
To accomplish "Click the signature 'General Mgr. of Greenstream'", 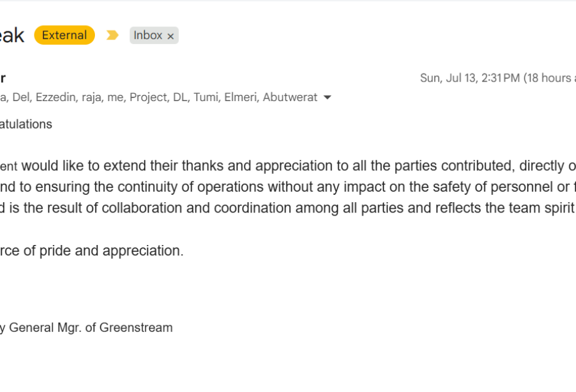I will [x=91, y=328].
